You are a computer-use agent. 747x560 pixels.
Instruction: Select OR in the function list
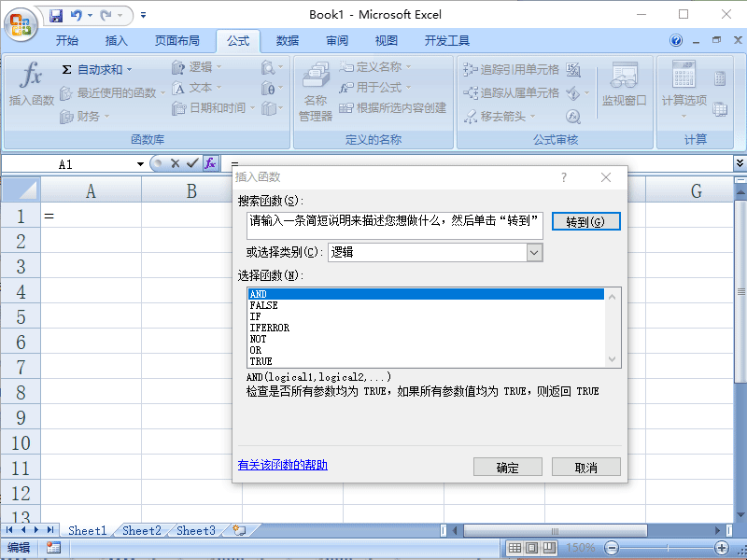pyautogui.click(x=426, y=350)
